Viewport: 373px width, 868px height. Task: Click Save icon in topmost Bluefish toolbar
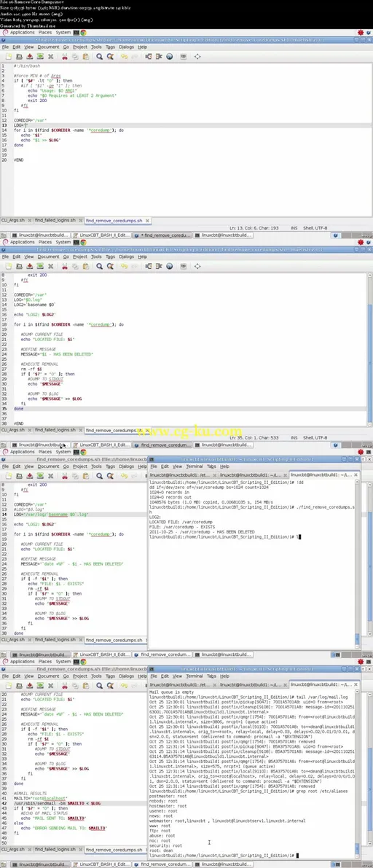pos(29,56)
